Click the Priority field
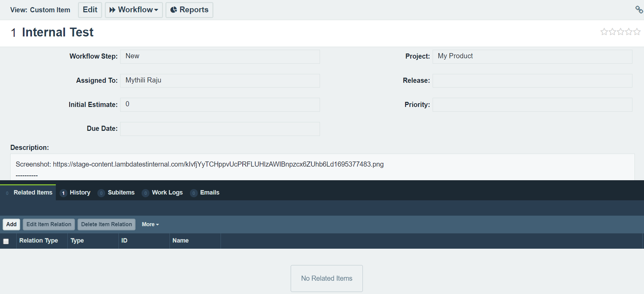 (x=532, y=105)
